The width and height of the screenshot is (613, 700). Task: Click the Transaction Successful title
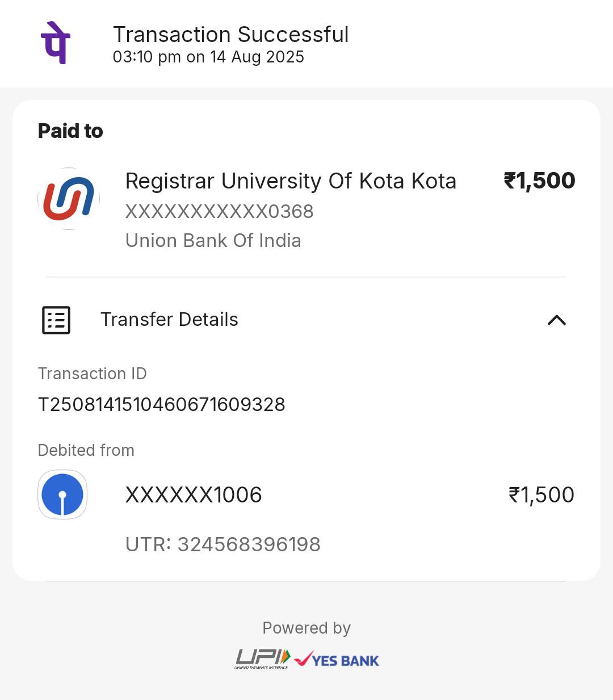[230, 35]
